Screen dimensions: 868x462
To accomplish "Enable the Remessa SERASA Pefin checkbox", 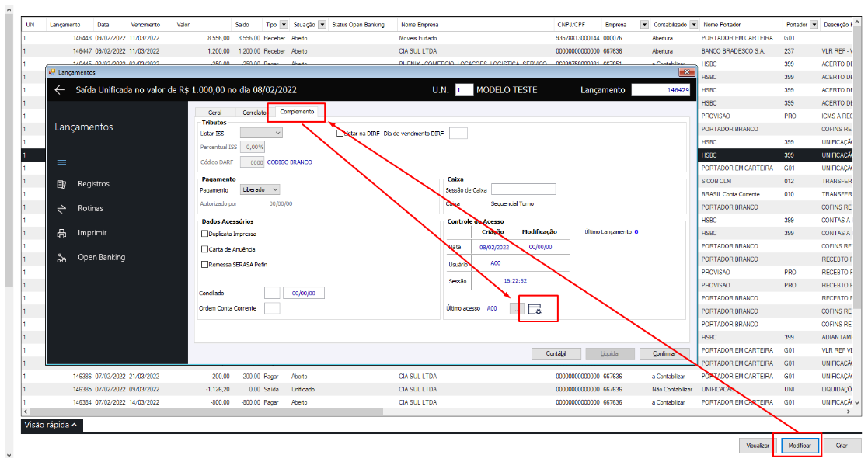I will click(x=205, y=265).
